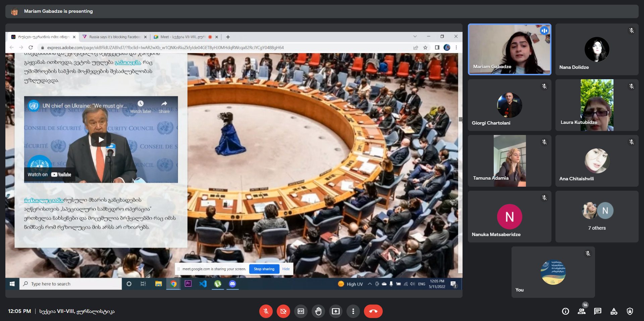Open the three-dot more options menu

[x=353, y=311]
